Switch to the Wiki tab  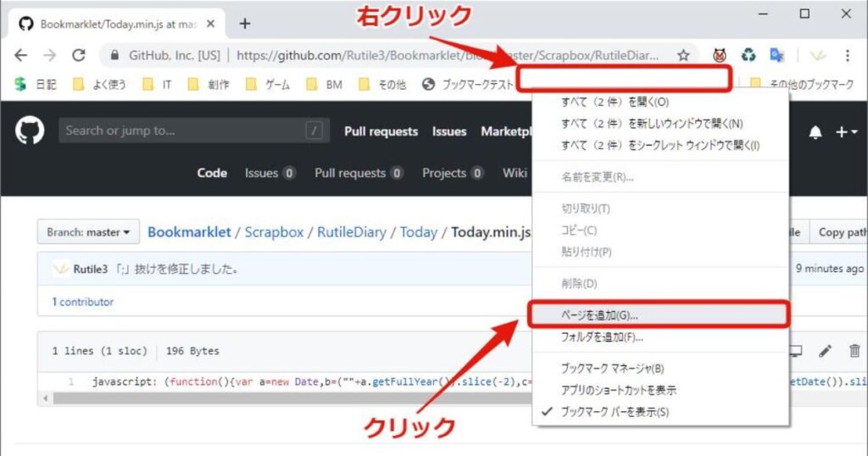515,173
